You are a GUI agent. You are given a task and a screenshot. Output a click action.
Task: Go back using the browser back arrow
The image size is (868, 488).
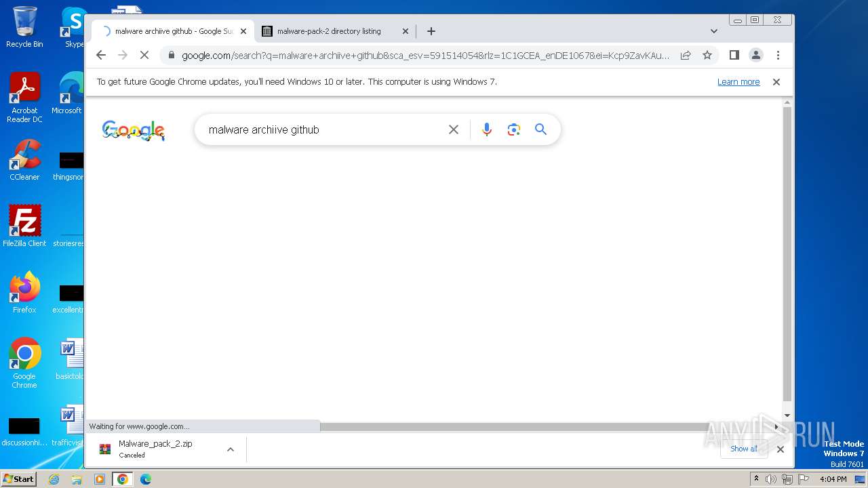pos(101,55)
